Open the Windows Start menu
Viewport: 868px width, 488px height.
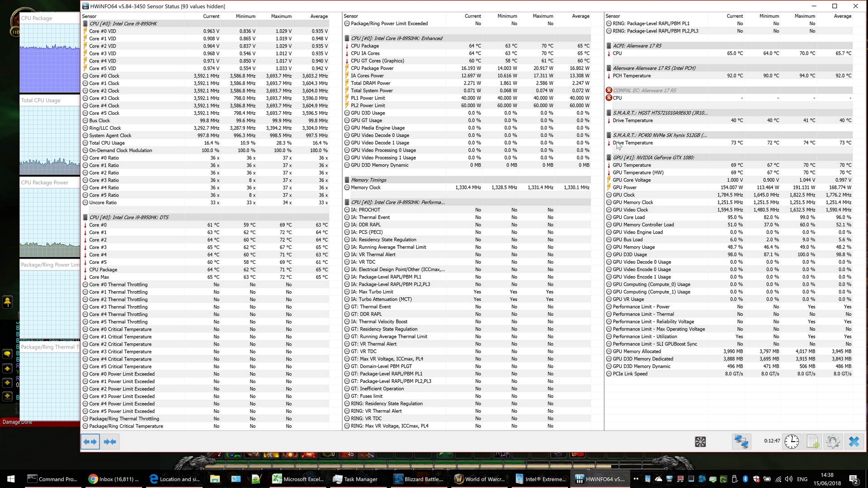tap(11, 479)
